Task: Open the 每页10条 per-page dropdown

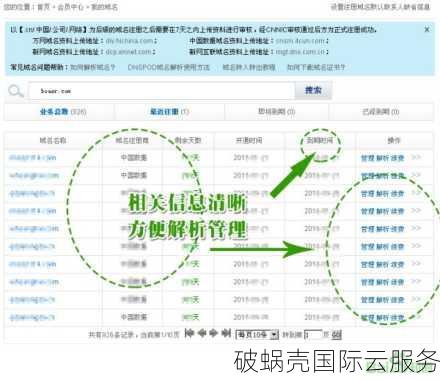Action: coord(257,334)
